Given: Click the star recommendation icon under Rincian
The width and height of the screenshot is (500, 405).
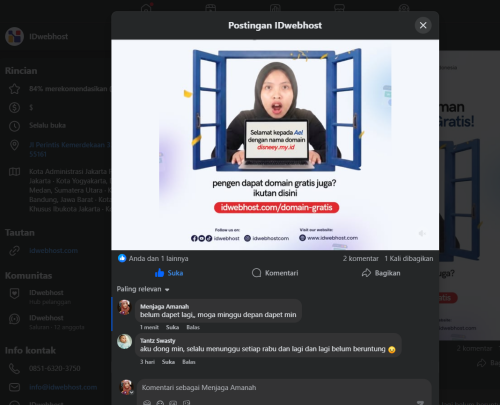Looking at the screenshot, I should [14, 89].
